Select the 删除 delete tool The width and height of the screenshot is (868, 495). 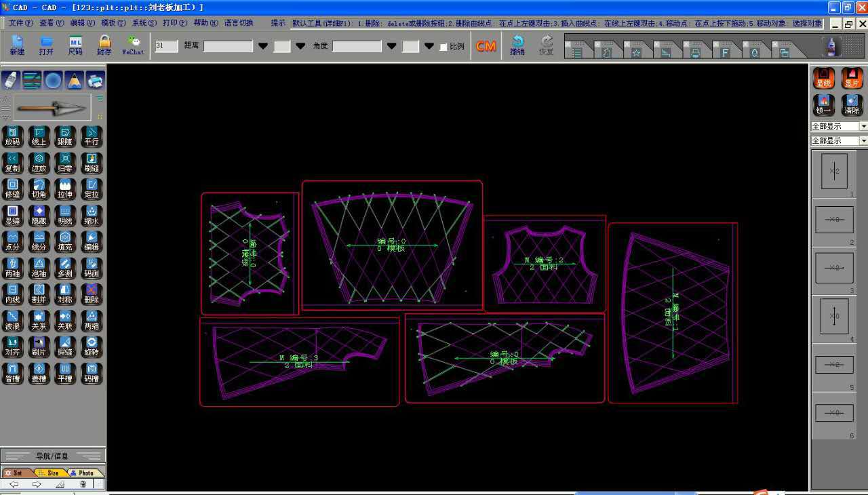coord(92,294)
